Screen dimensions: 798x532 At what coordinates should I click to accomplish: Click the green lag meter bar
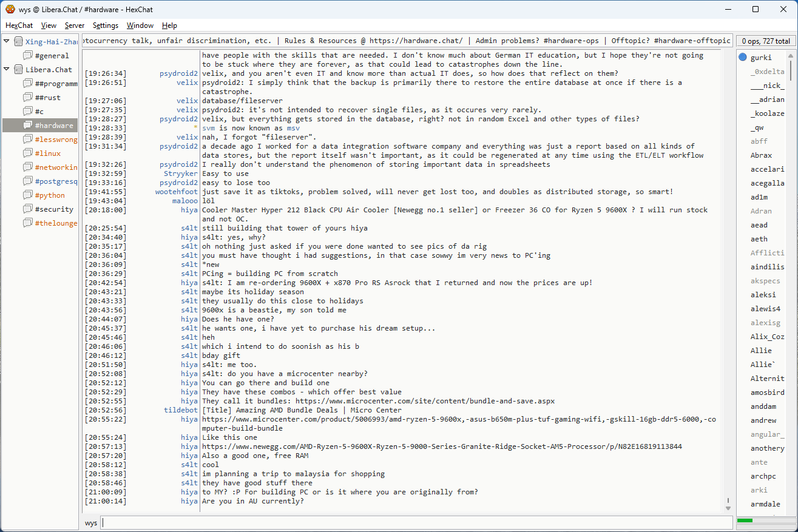745,520
